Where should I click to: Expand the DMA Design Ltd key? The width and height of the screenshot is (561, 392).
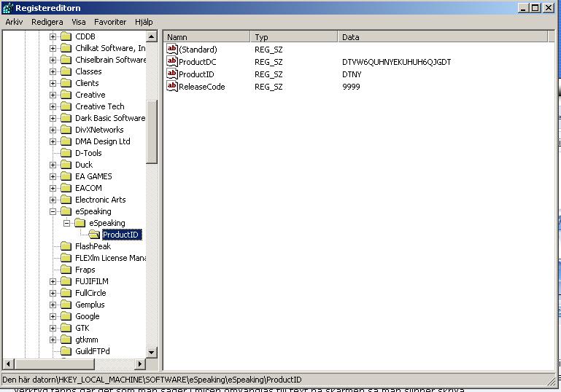[53, 141]
